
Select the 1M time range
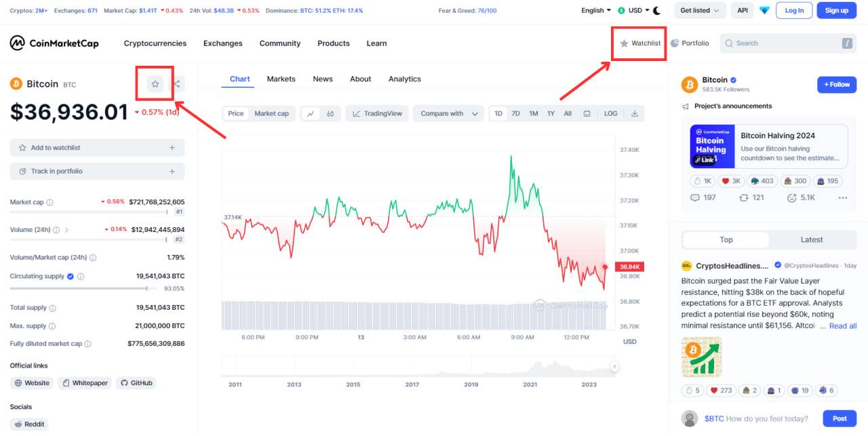534,114
